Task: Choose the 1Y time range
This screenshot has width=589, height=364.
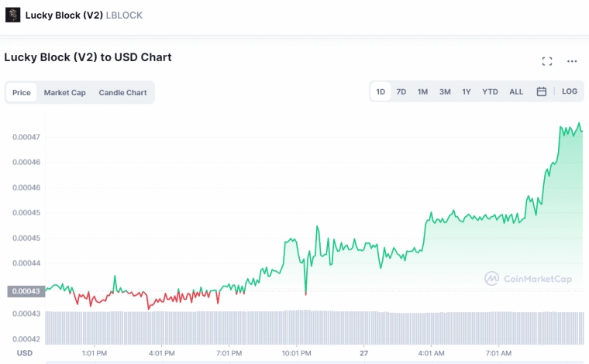Action: 467,91
